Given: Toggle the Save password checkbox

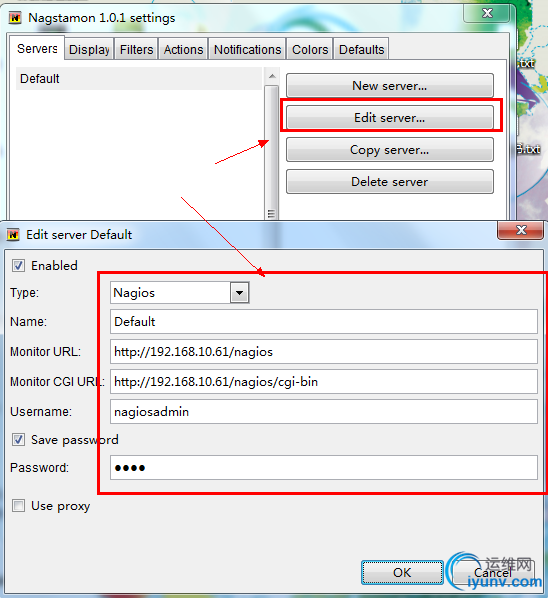Looking at the screenshot, I should tap(18, 439).
